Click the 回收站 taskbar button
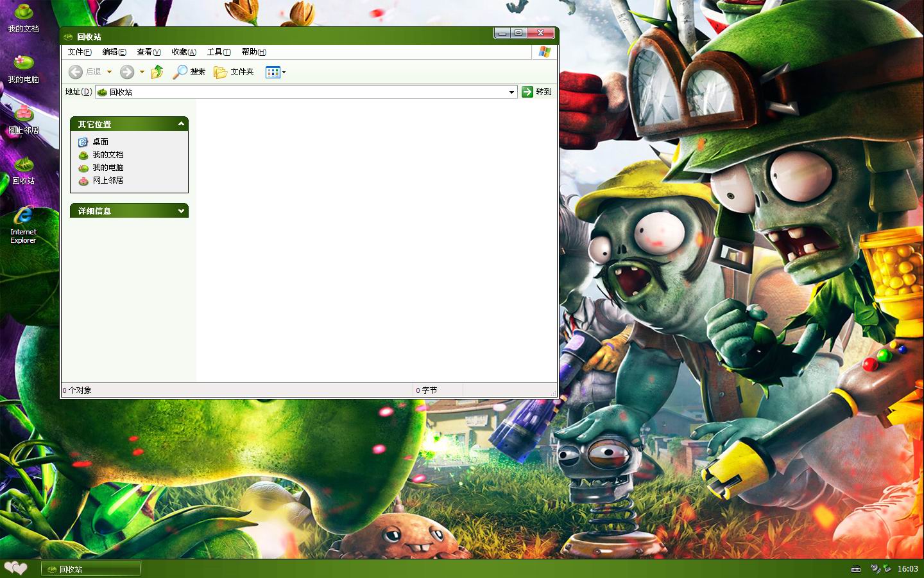This screenshot has width=924, height=578. point(91,569)
